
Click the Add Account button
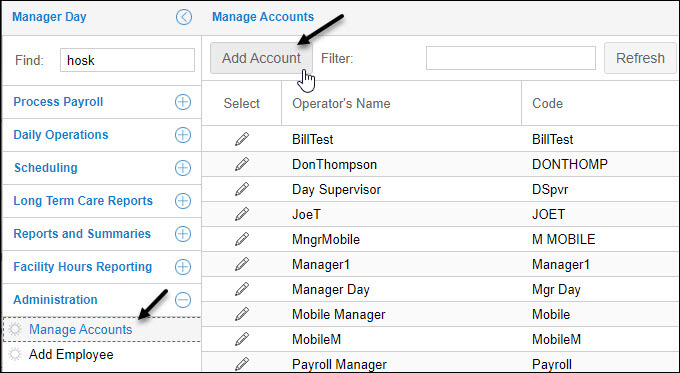pyautogui.click(x=261, y=58)
